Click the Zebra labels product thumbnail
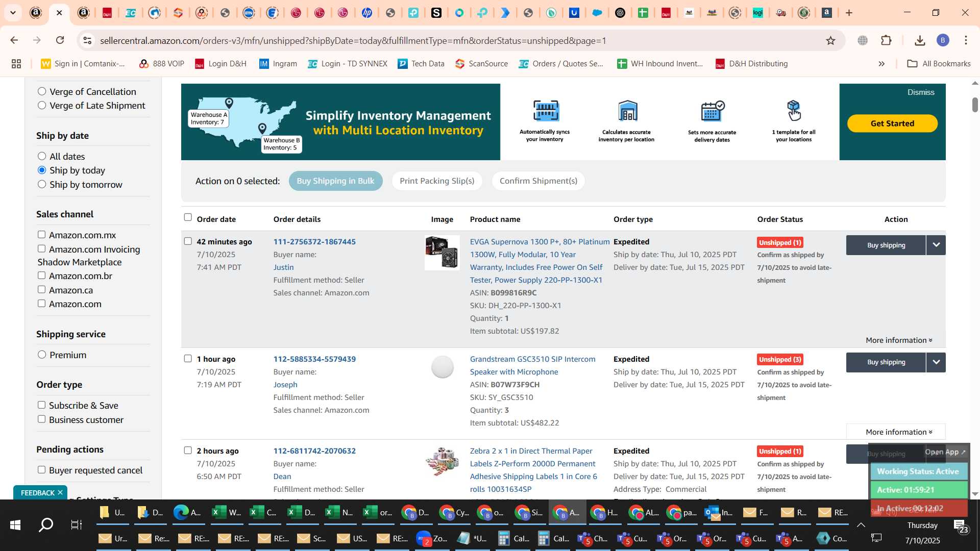This screenshot has width=980, height=551. pyautogui.click(x=442, y=462)
